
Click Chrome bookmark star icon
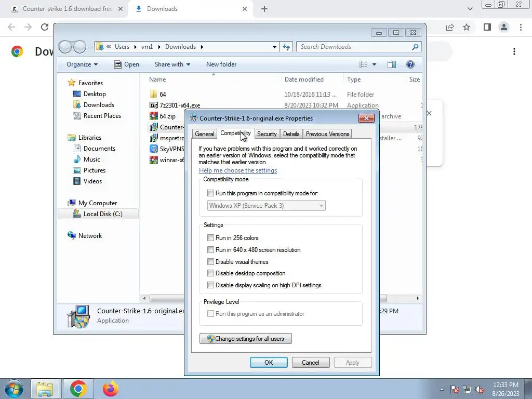[x=467, y=27]
